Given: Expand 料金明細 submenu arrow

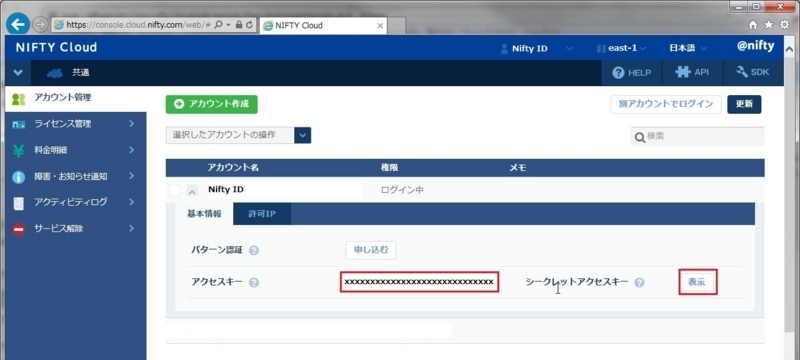Looking at the screenshot, I should click(x=131, y=150).
